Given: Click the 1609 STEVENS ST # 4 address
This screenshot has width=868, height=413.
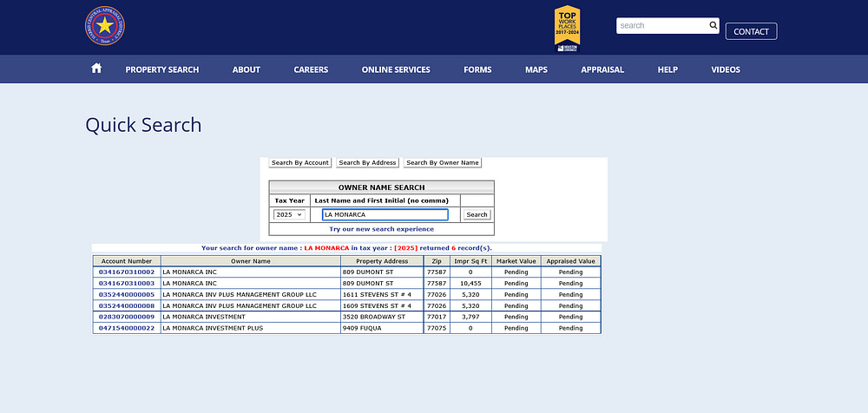Looking at the screenshot, I should pyautogui.click(x=377, y=305).
